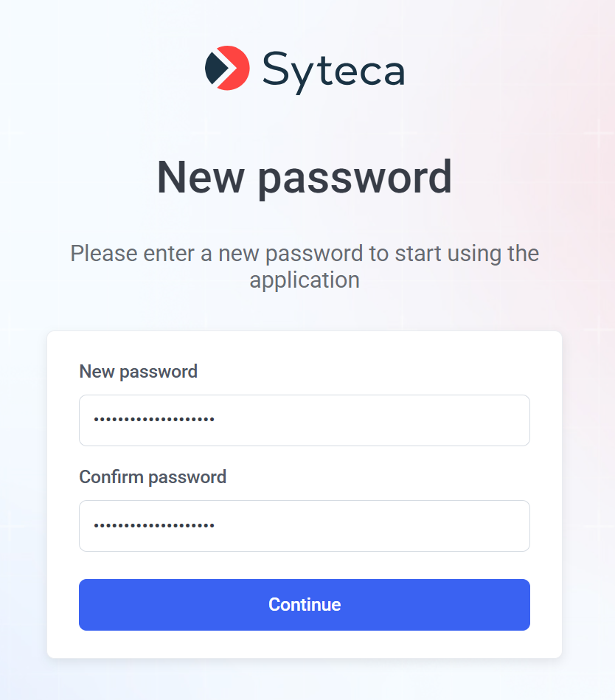Click the "New password" field label

coord(138,371)
